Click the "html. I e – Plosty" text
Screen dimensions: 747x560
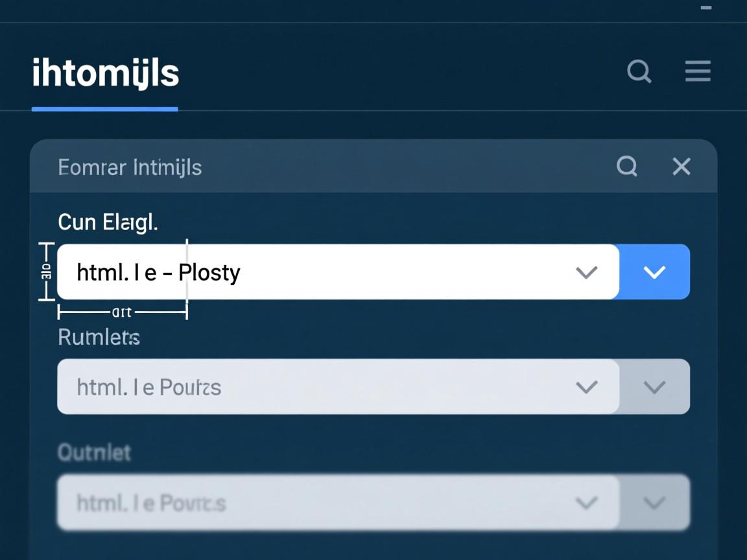coord(158,272)
